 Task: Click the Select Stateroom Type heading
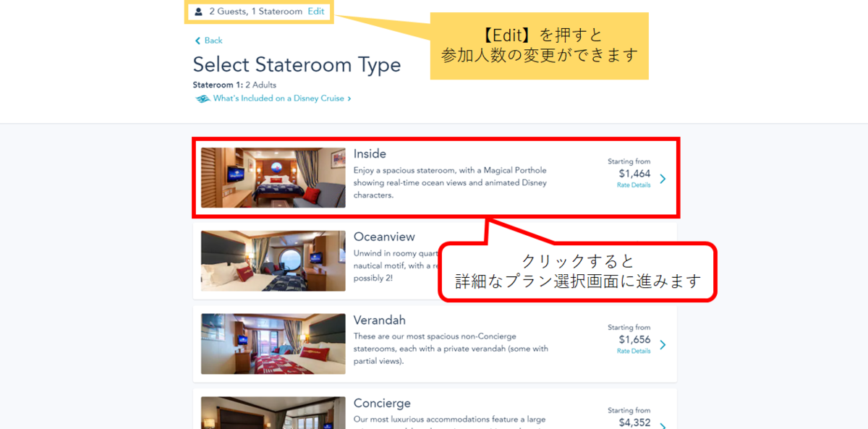297,64
